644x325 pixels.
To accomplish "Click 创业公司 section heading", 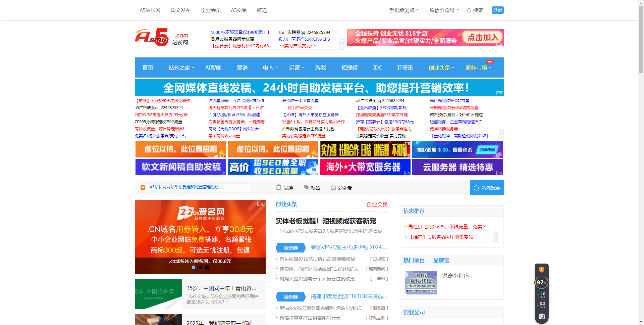I will (414, 312).
